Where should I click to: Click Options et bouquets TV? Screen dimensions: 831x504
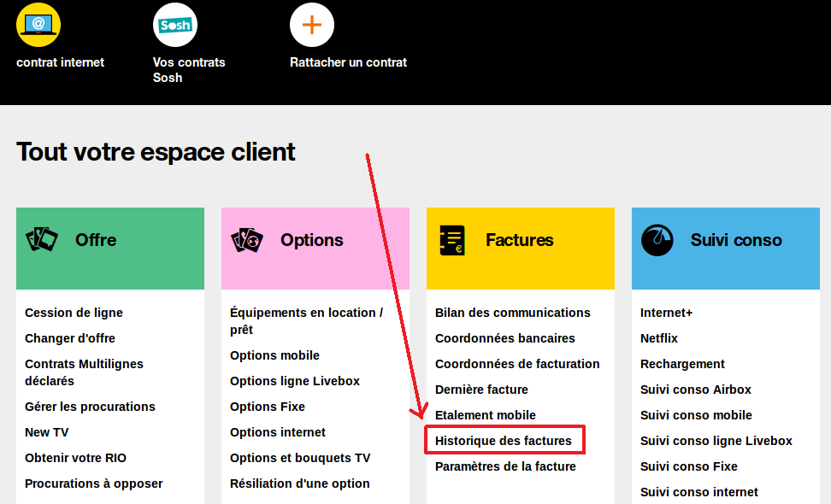click(300, 458)
